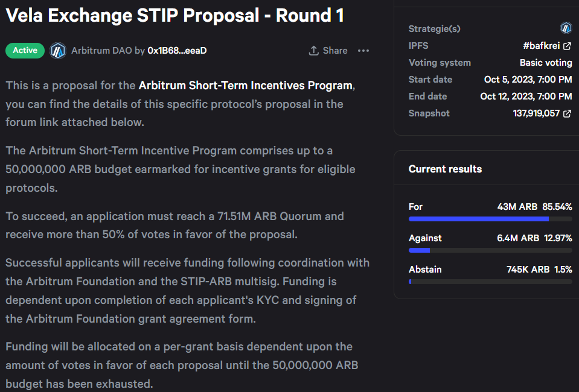Click the For votes progress bar

[490, 219]
